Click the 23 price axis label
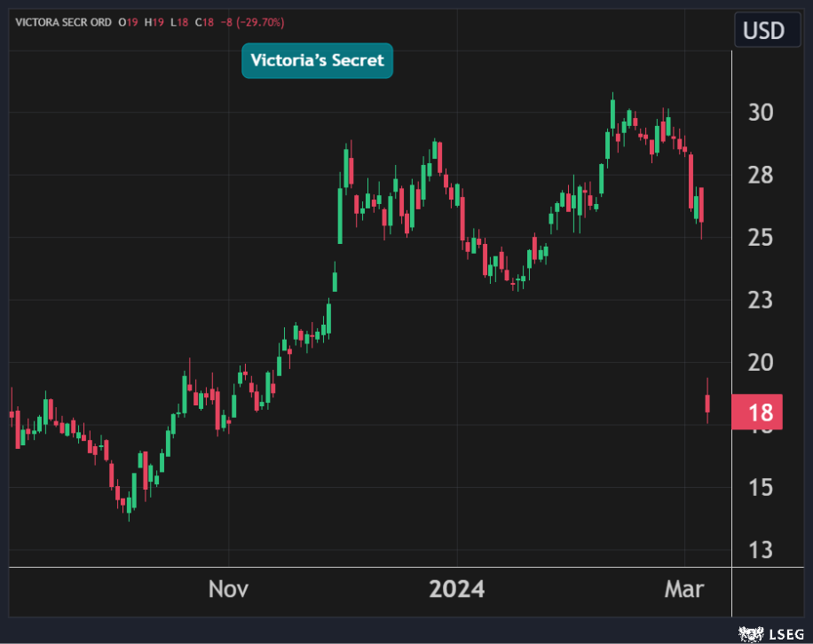Screen dimensions: 813x644 (761, 301)
